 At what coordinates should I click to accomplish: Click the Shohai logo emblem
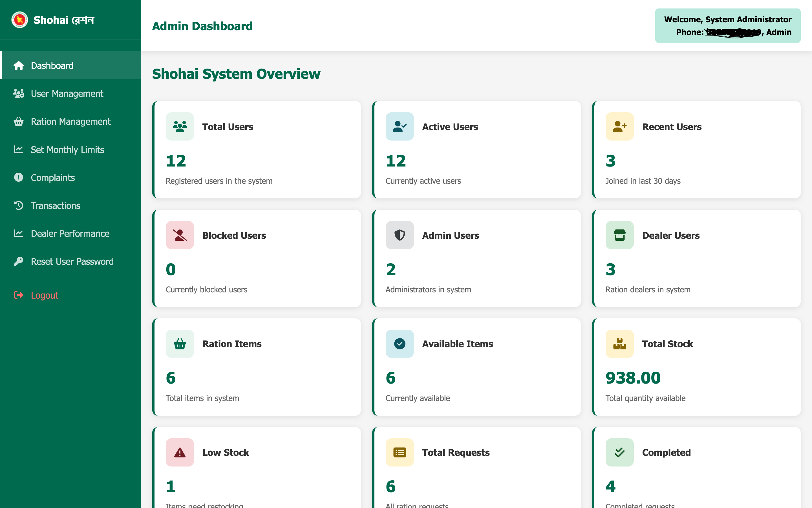pyautogui.click(x=19, y=20)
